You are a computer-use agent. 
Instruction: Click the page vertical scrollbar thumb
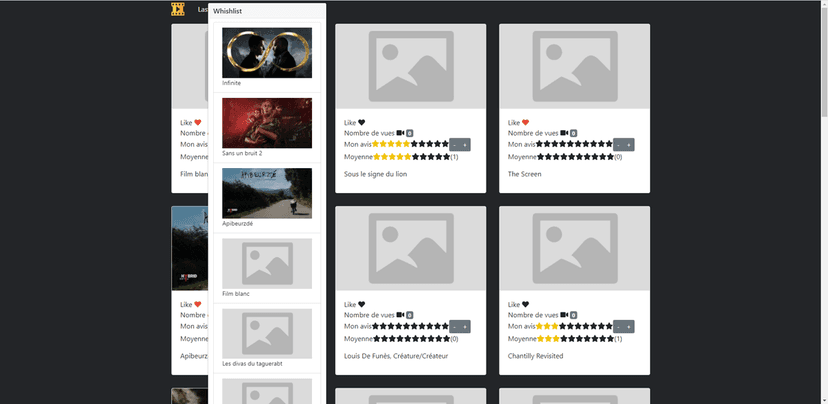click(x=824, y=62)
